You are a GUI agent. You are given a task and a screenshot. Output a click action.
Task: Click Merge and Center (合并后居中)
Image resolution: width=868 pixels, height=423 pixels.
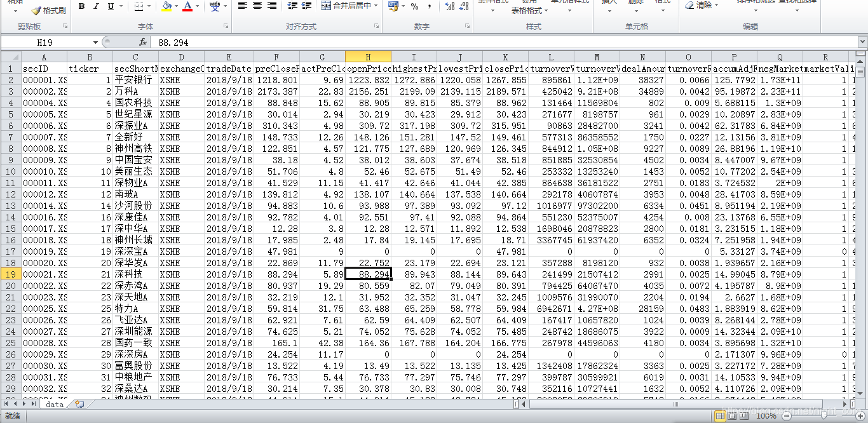click(346, 6)
